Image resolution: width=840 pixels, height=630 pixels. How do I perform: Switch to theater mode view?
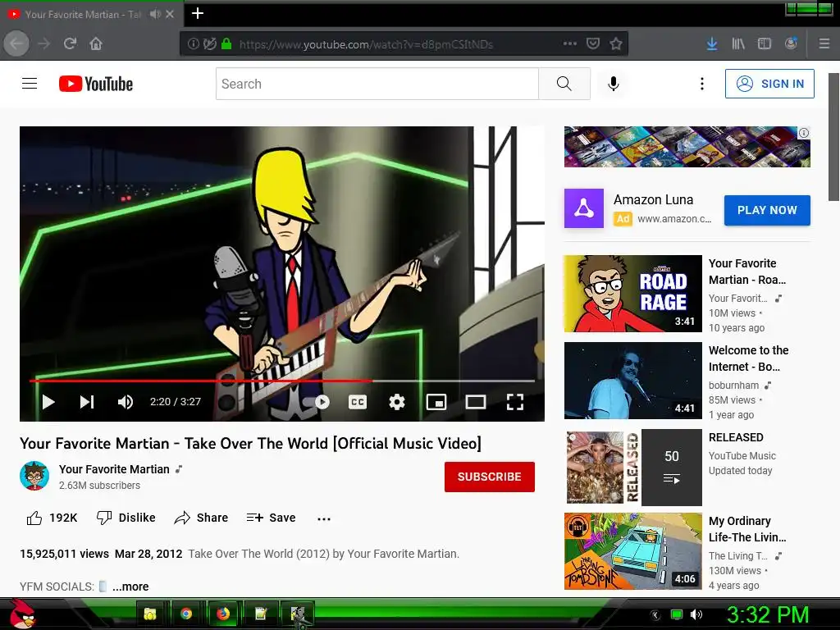(475, 402)
